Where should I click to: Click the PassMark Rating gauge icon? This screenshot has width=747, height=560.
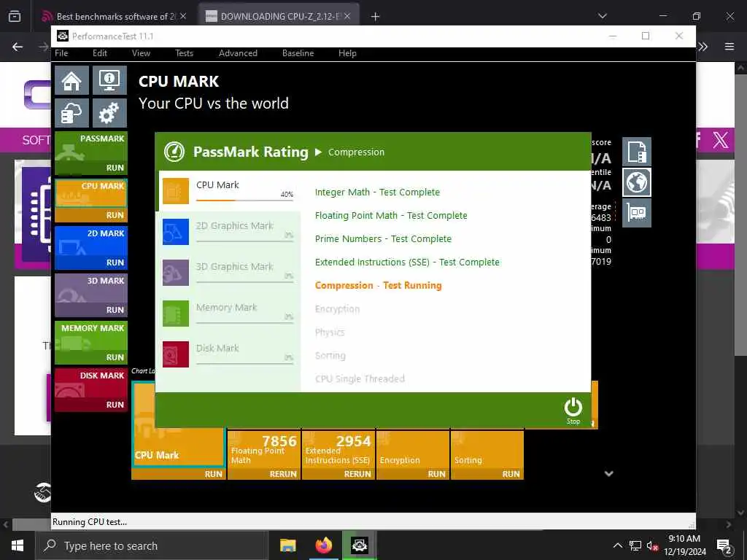174,152
